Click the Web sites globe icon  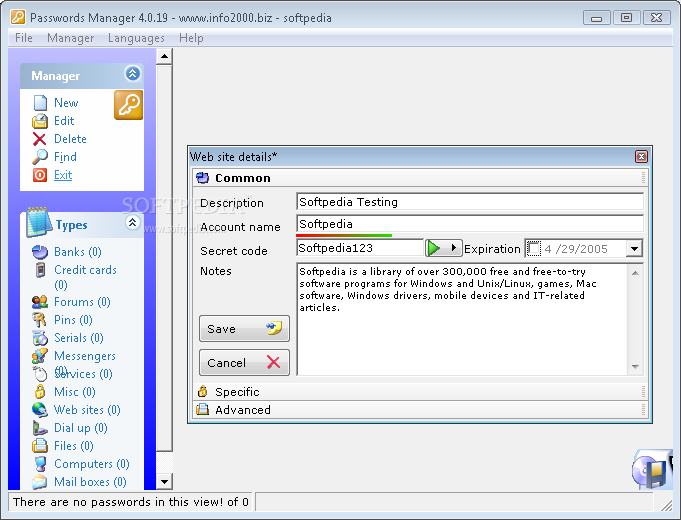click(x=40, y=410)
